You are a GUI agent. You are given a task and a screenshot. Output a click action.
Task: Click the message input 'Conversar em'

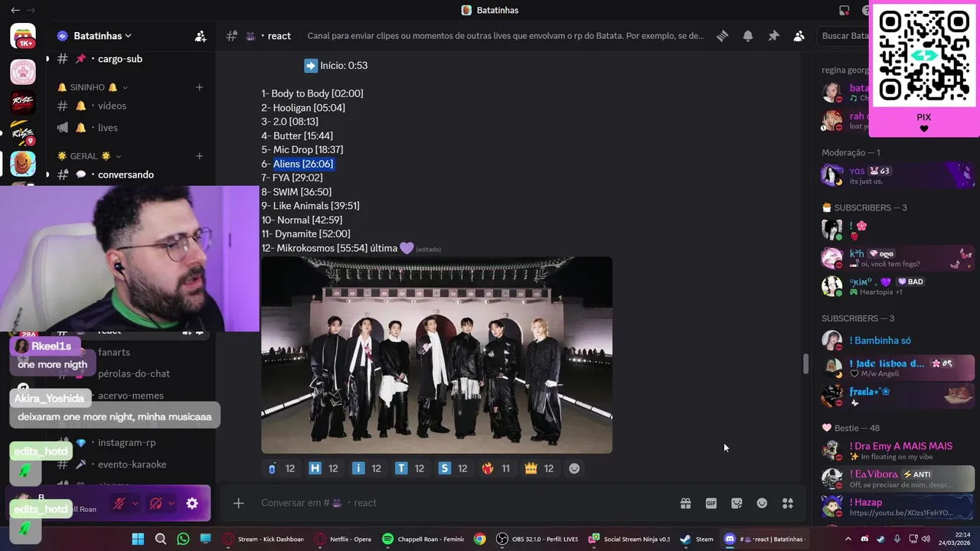click(459, 503)
